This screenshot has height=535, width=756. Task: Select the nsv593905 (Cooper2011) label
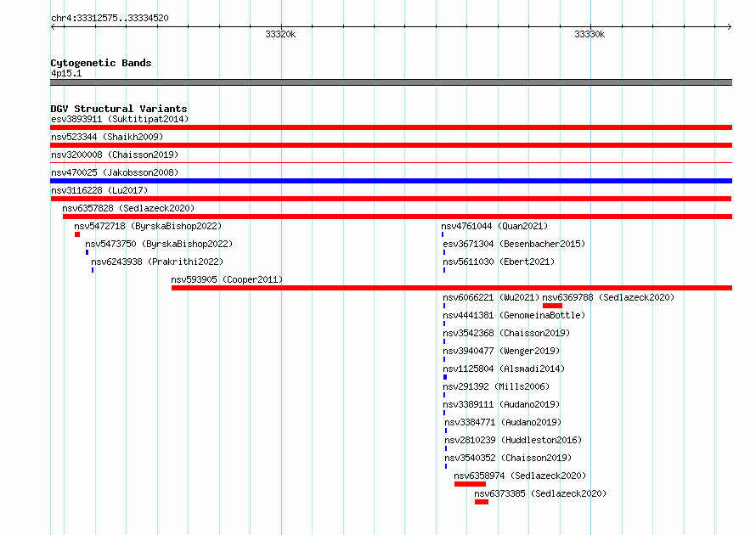227,279
